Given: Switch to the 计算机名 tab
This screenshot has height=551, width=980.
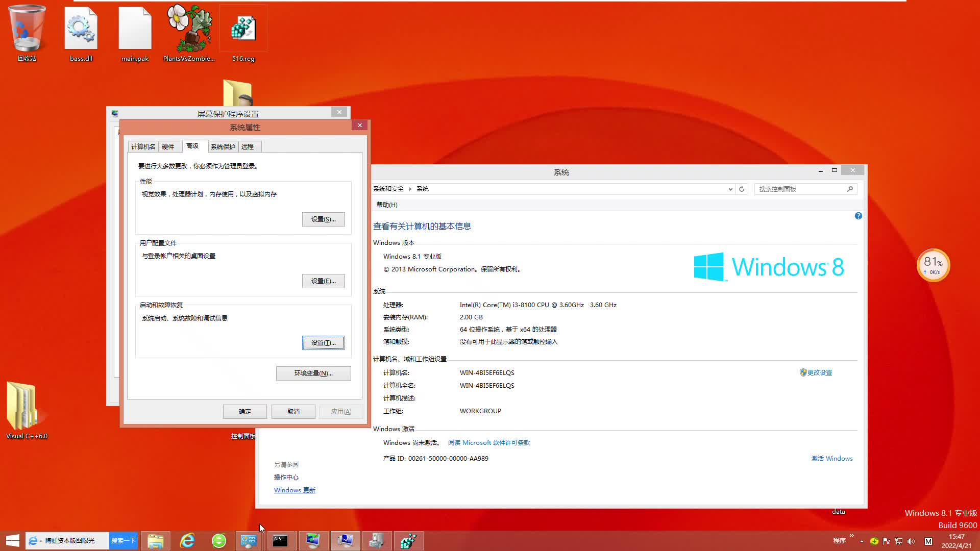Looking at the screenshot, I should (143, 146).
